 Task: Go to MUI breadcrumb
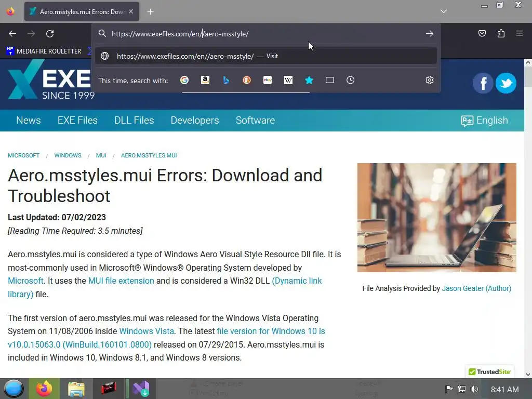tap(101, 155)
